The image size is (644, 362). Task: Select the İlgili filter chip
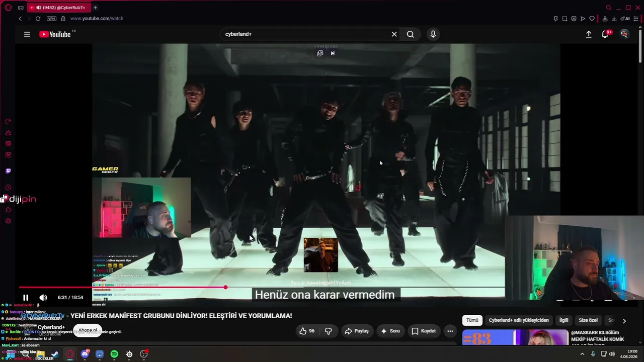coord(564,320)
